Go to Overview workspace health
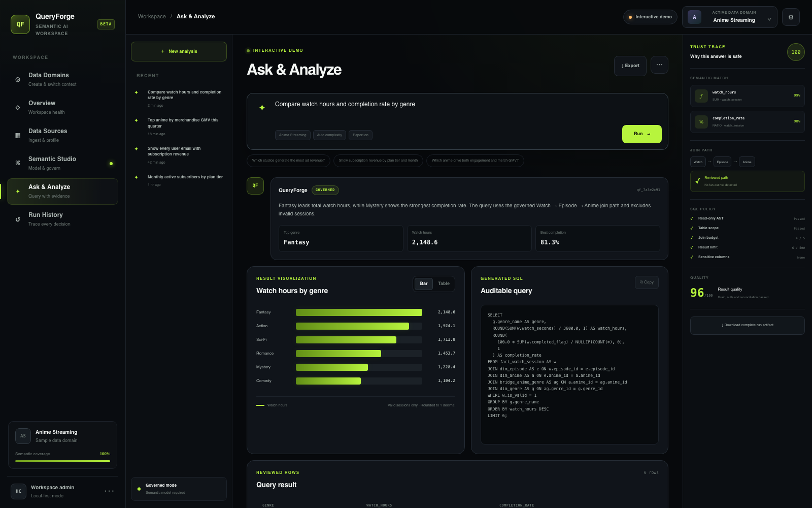The height and width of the screenshot is (508, 812). point(62,107)
